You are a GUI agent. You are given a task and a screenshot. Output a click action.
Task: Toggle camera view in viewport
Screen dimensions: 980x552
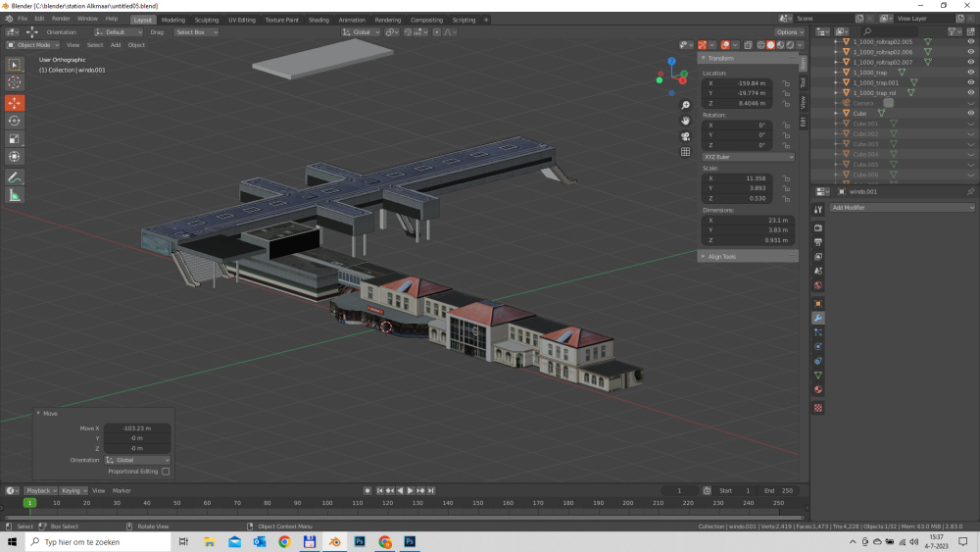[685, 135]
